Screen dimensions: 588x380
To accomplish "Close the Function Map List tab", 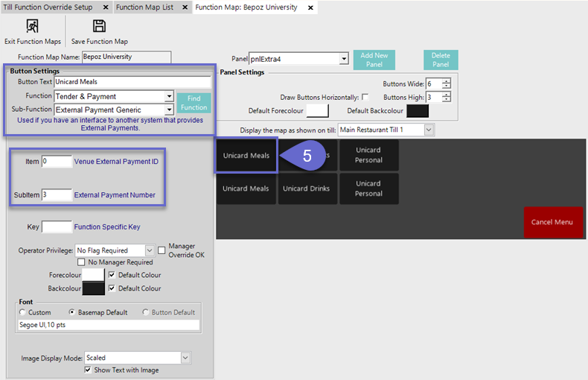I will click(184, 7).
